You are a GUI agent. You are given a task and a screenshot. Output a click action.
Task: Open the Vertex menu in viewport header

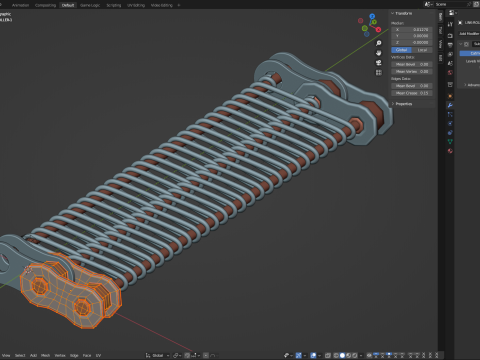[x=60, y=355]
